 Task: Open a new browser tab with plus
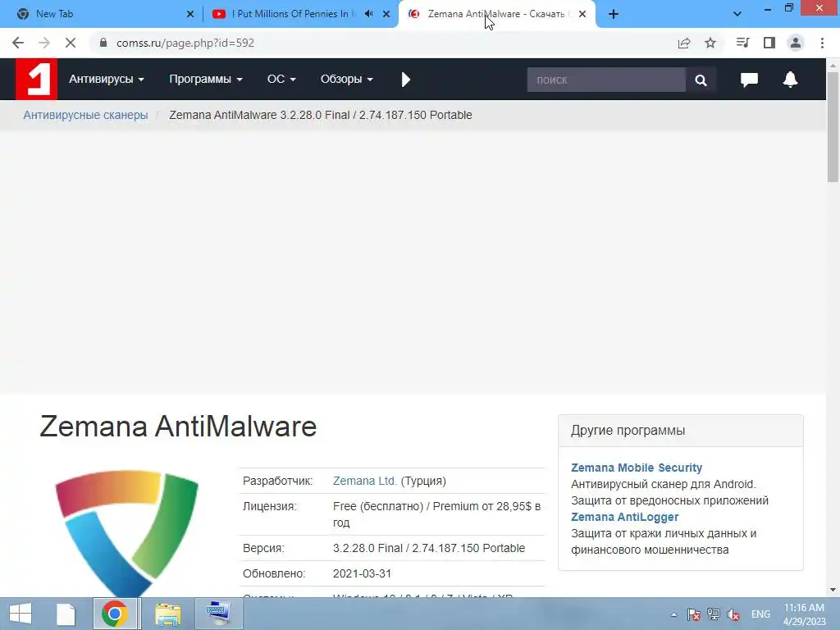(x=614, y=15)
